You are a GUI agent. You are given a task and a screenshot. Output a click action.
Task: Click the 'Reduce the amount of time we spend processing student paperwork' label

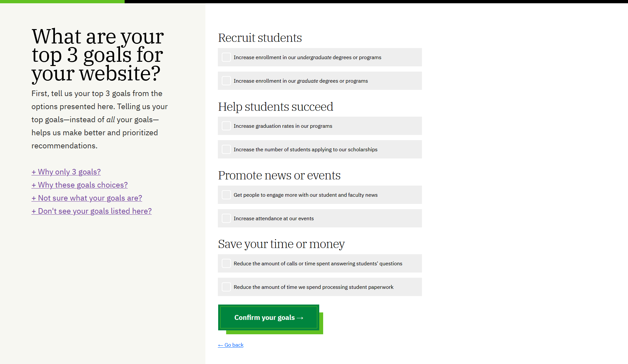click(313, 287)
